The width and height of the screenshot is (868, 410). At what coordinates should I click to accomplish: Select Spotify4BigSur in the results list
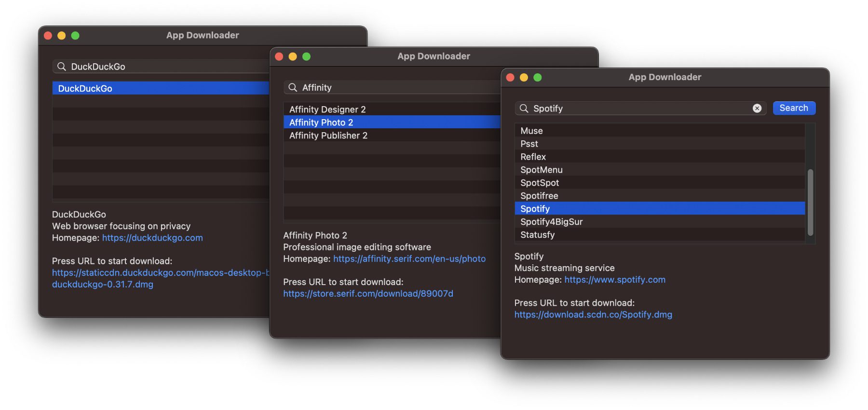[660, 222]
